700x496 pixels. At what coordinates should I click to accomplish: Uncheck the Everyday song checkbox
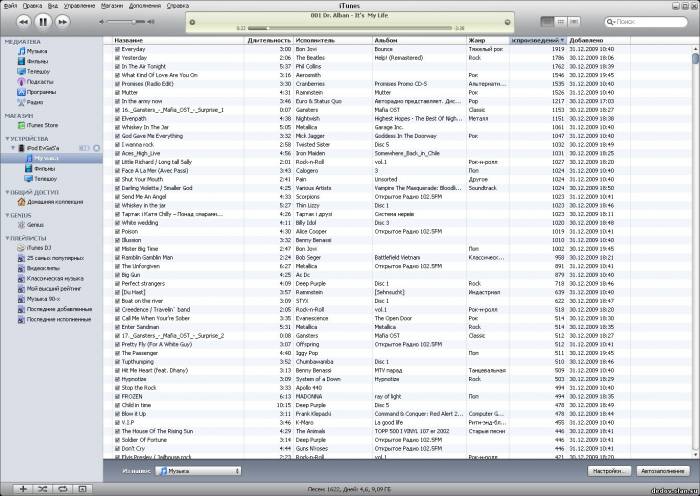click(117, 49)
